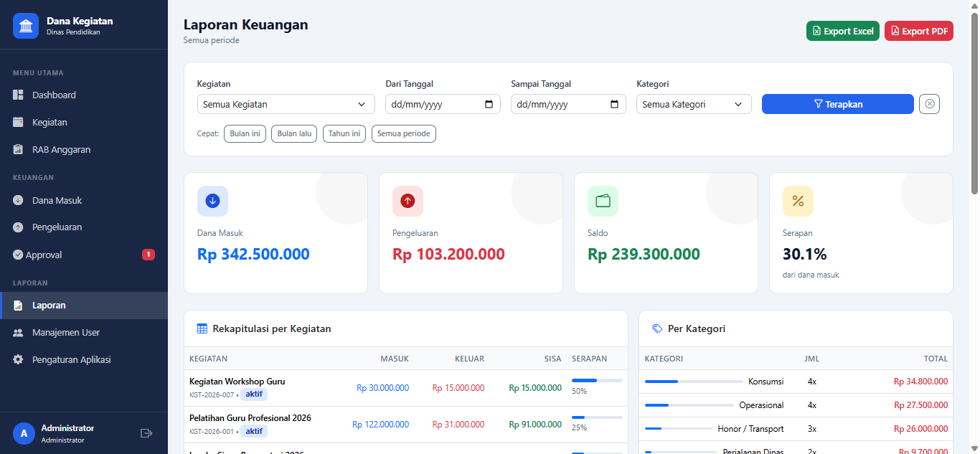Click the Rp 26.000.000 Honor / Transport total
The width and height of the screenshot is (980, 454).
[x=920, y=429]
